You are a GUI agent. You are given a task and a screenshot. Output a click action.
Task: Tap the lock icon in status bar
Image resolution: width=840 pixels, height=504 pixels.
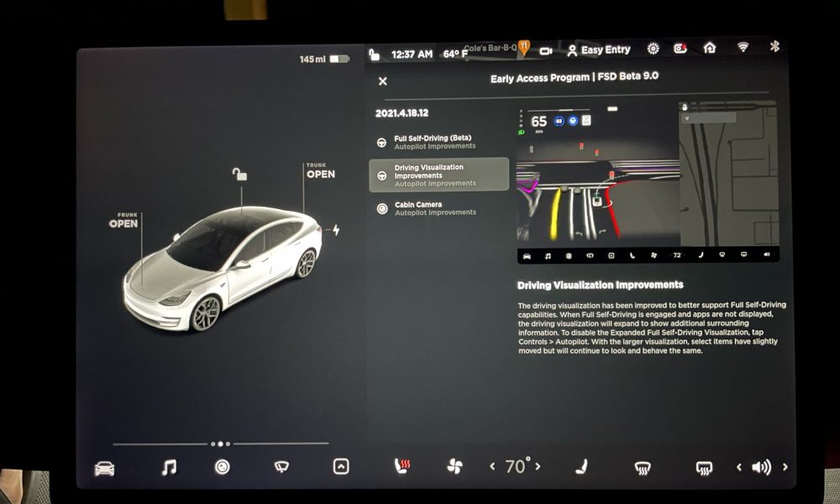(x=374, y=54)
